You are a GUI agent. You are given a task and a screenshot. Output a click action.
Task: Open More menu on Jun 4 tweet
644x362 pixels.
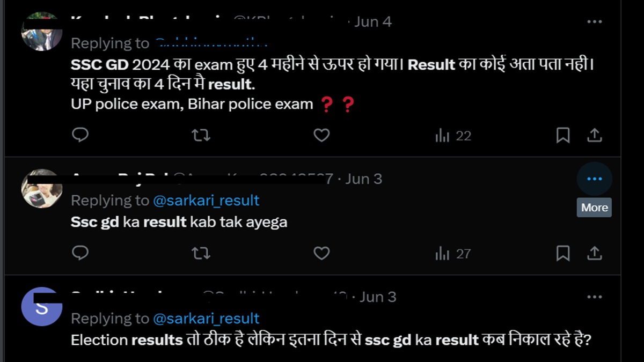(594, 22)
